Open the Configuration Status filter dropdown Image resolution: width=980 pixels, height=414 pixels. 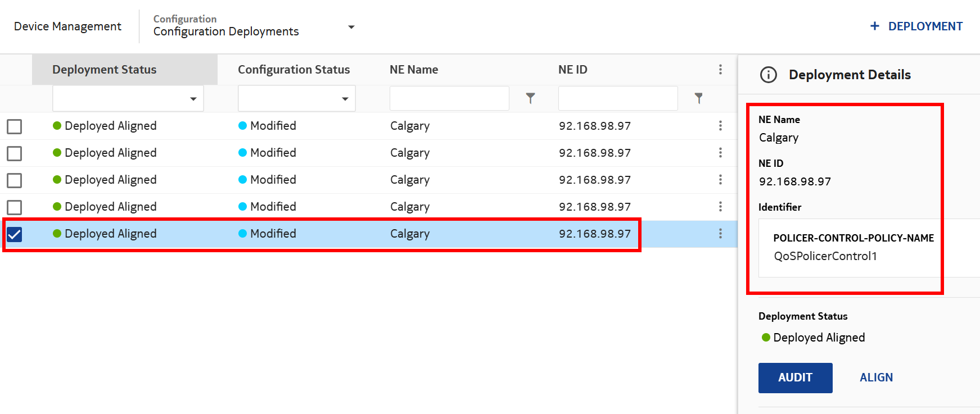click(296, 99)
